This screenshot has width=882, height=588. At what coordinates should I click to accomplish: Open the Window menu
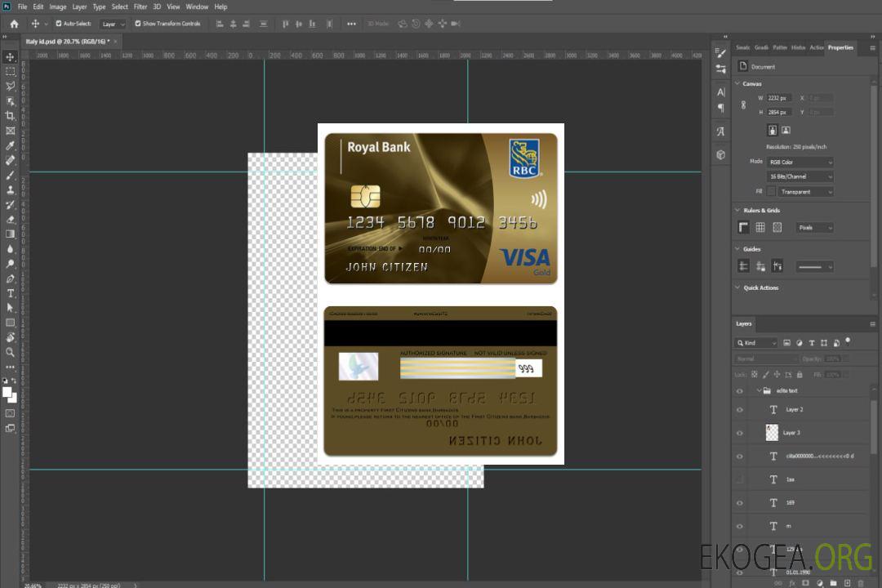197,7
